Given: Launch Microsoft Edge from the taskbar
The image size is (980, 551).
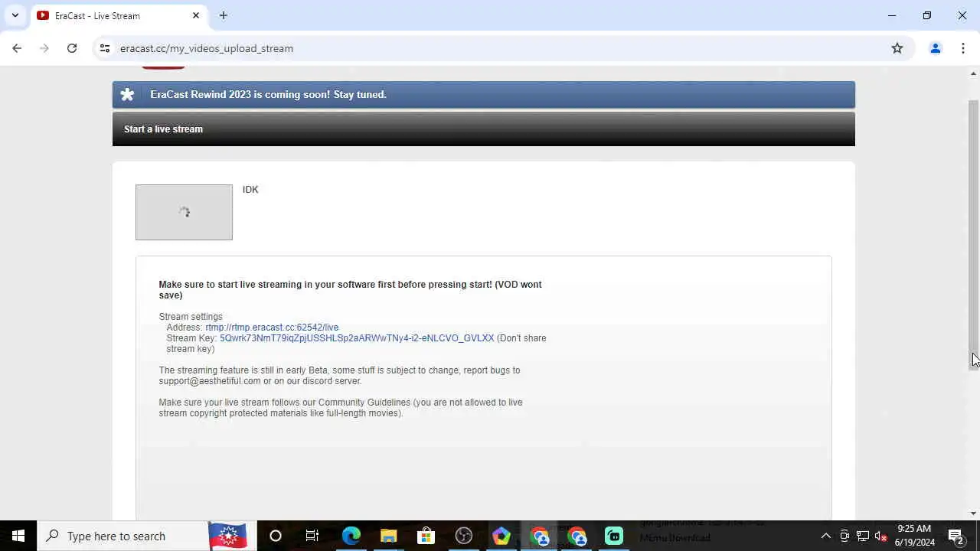Looking at the screenshot, I should (x=351, y=536).
